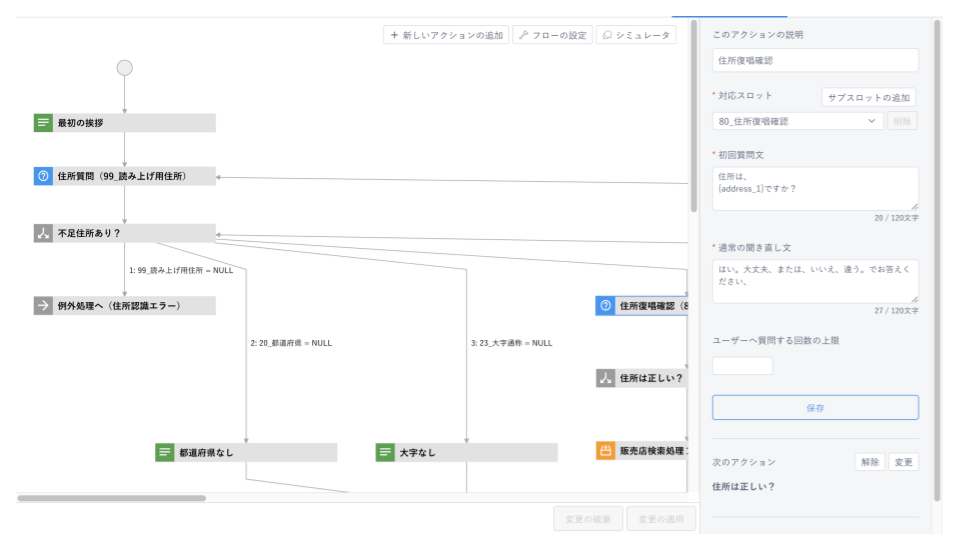The image size is (957, 549).
Task: Click the 解除 button for next action
Action: point(869,462)
